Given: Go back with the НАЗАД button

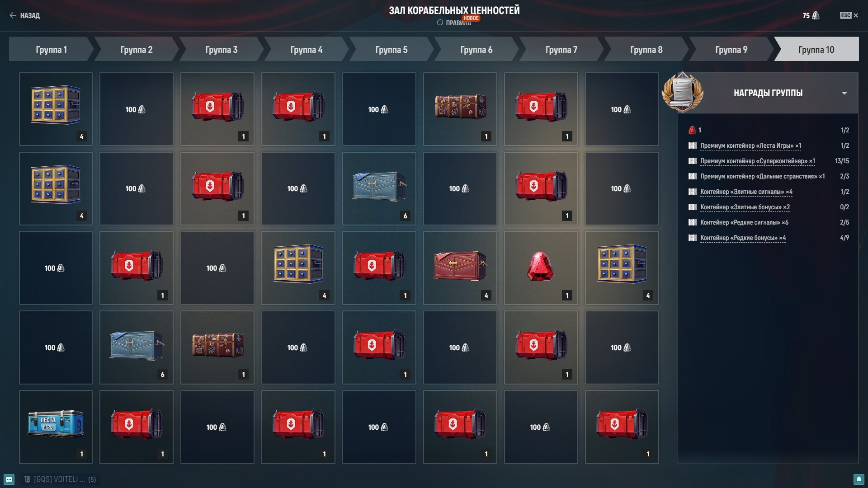Looking at the screenshot, I should click(x=24, y=15).
